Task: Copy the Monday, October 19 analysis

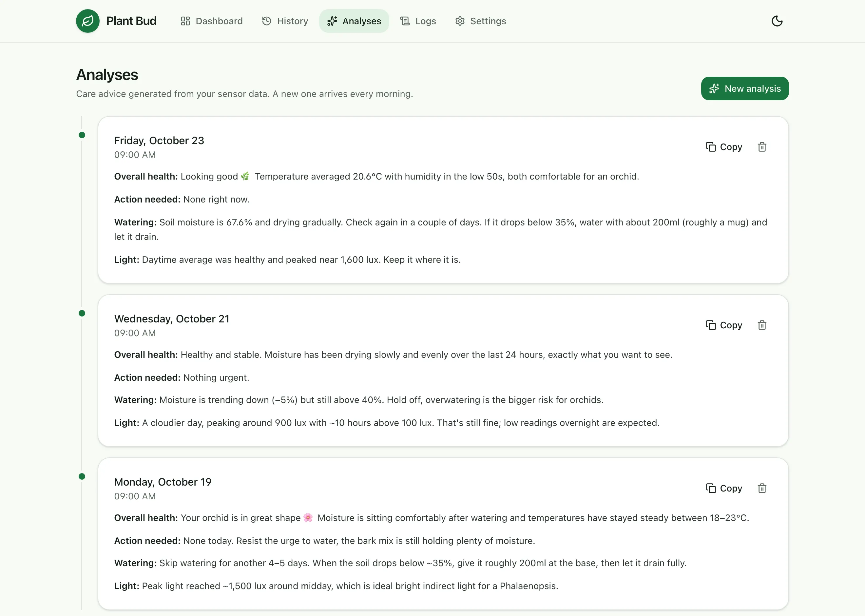Action: (x=724, y=488)
